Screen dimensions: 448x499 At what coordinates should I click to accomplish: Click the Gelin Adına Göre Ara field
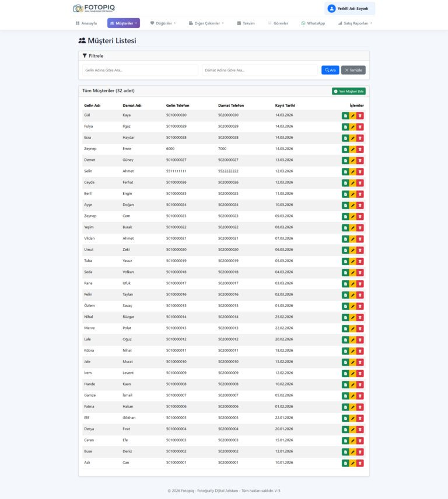coord(140,70)
